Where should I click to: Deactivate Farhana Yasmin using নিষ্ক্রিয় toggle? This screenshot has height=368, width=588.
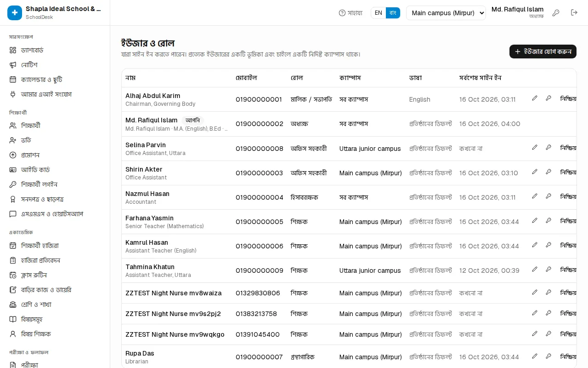point(568,221)
